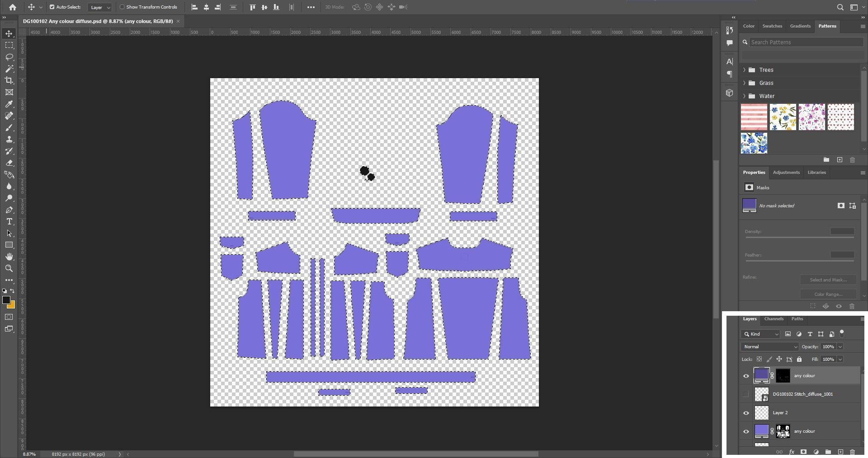Select the Magic Wand tool
This screenshot has width=868, height=458.
point(9,69)
